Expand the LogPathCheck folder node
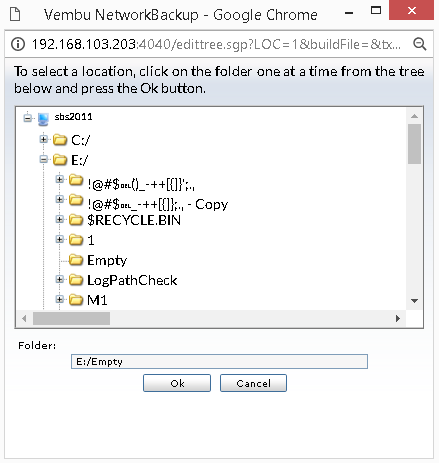 click(60, 279)
